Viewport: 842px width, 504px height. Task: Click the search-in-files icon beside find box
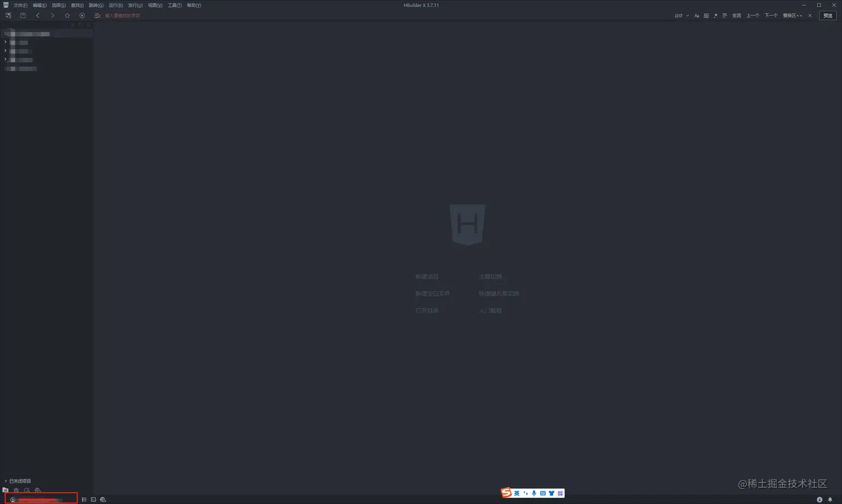97,16
